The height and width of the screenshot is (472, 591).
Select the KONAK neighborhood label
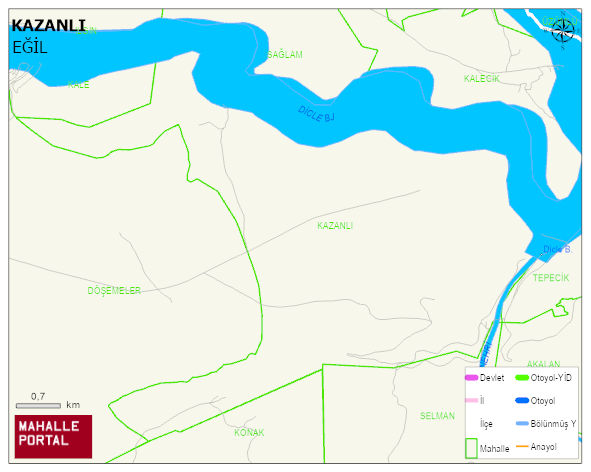pyautogui.click(x=249, y=432)
